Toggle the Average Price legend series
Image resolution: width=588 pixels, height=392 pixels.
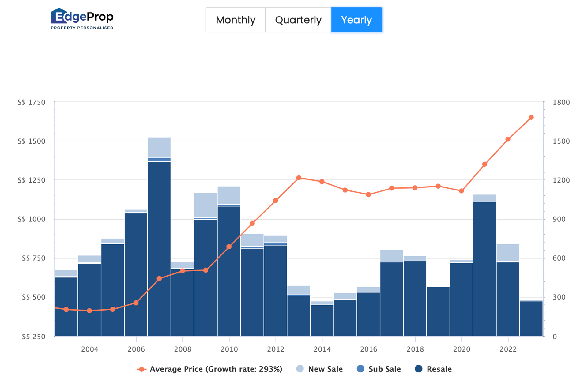[x=209, y=369]
